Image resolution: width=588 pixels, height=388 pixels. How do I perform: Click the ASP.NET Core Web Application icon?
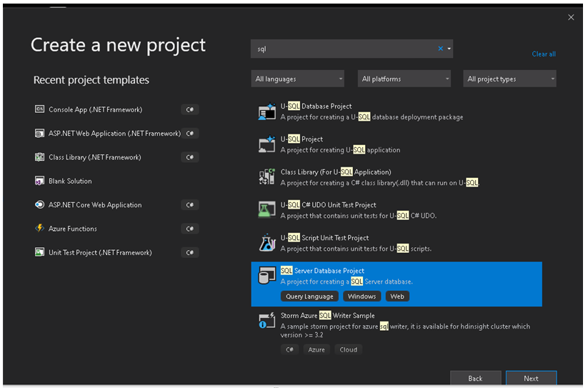[39, 204]
